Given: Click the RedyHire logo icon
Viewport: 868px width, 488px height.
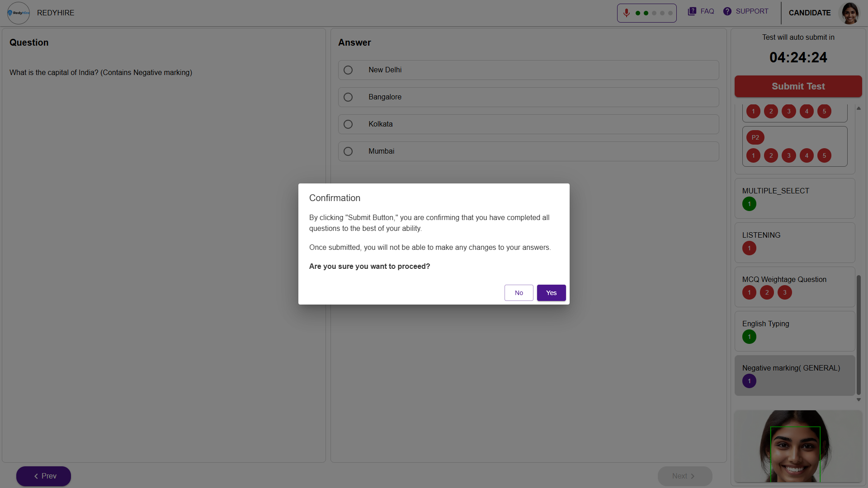Looking at the screenshot, I should [x=19, y=13].
